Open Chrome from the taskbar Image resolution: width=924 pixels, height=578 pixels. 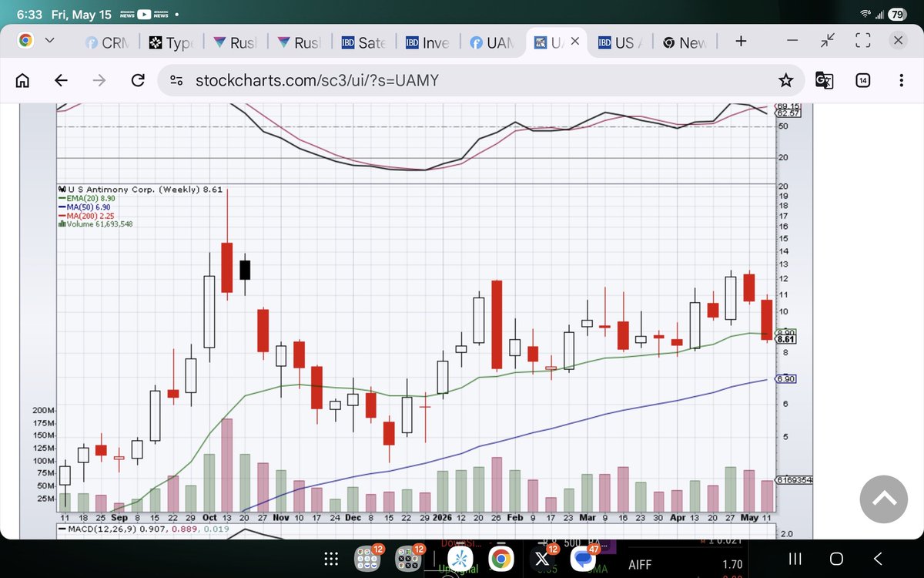pos(500,560)
